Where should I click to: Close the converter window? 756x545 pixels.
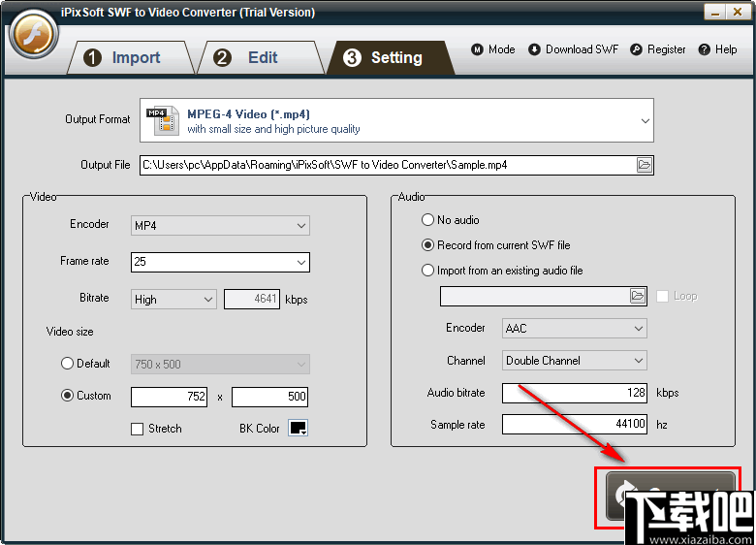[738, 12]
